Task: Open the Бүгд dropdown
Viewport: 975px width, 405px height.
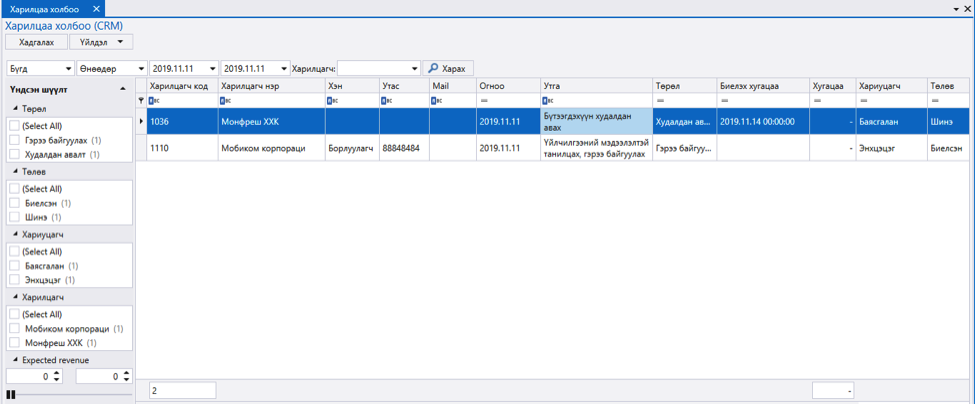Action: [40, 68]
